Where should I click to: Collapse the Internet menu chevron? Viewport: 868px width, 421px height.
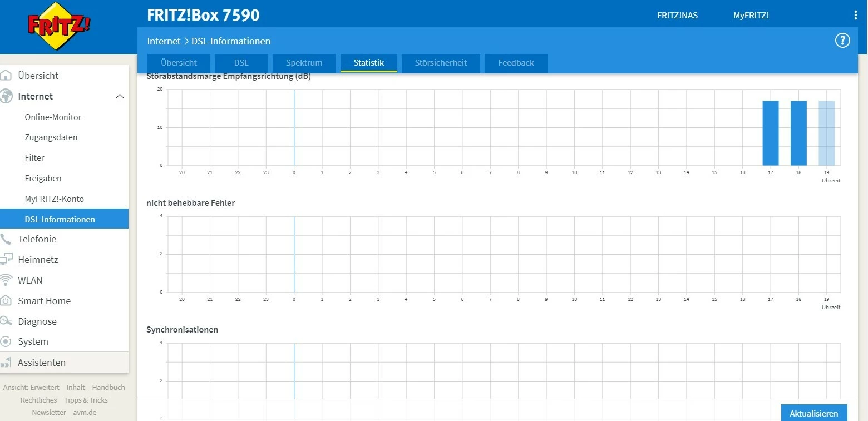(119, 96)
